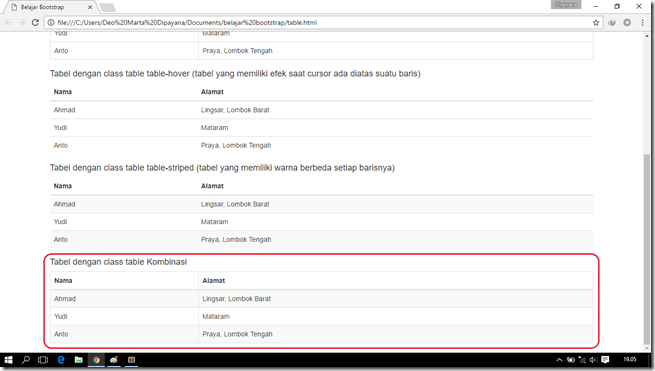Select 'Lingsar, Lombok Barat' in Kombinasi table
The height and width of the screenshot is (371, 655).
(x=237, y=299)
